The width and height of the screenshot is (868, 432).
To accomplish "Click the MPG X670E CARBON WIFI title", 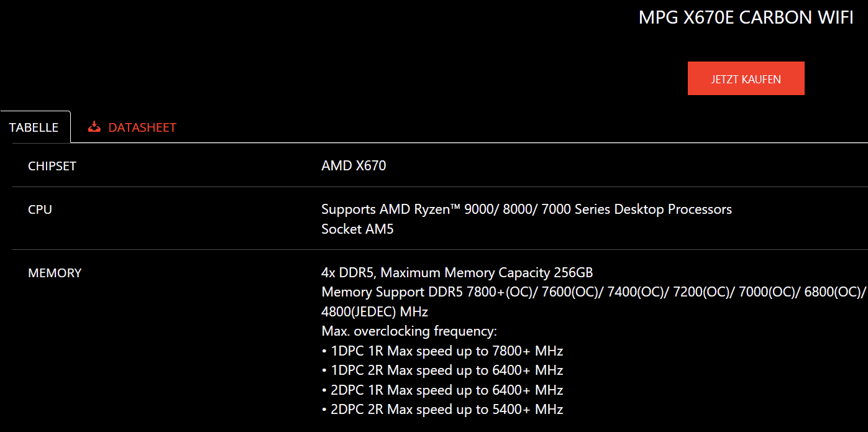I will tap(746, 17).
